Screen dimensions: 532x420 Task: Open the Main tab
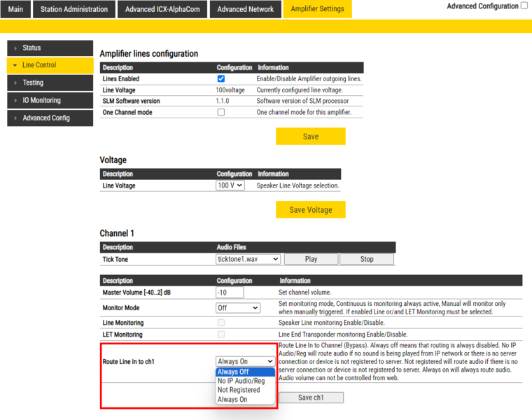click(x=15, y=9)
